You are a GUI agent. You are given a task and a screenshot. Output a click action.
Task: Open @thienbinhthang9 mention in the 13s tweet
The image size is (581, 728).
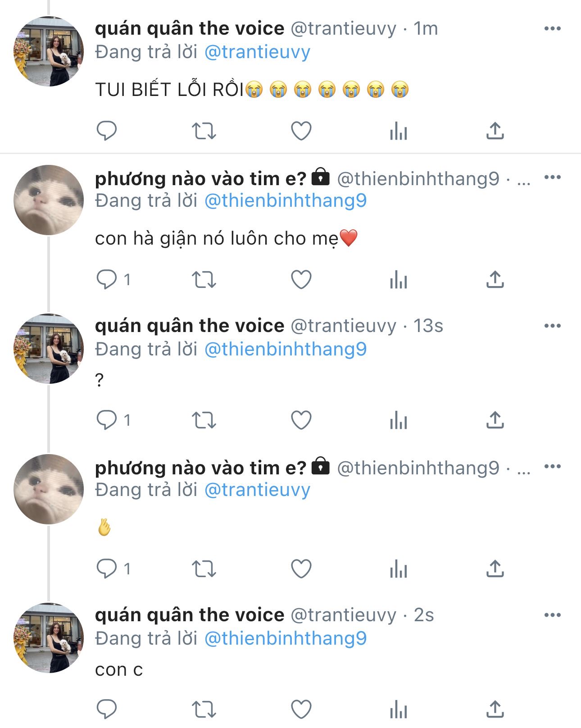[286, 350]
